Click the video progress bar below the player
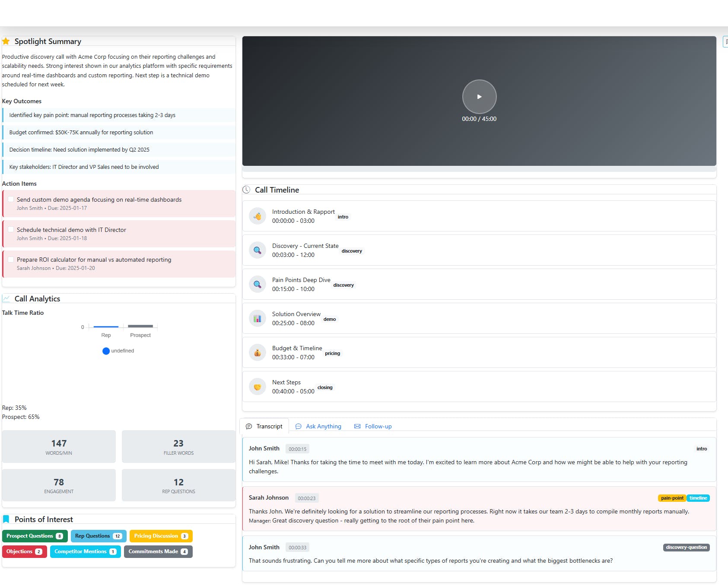This screenshot has height=586, width=728. [479, 169]
